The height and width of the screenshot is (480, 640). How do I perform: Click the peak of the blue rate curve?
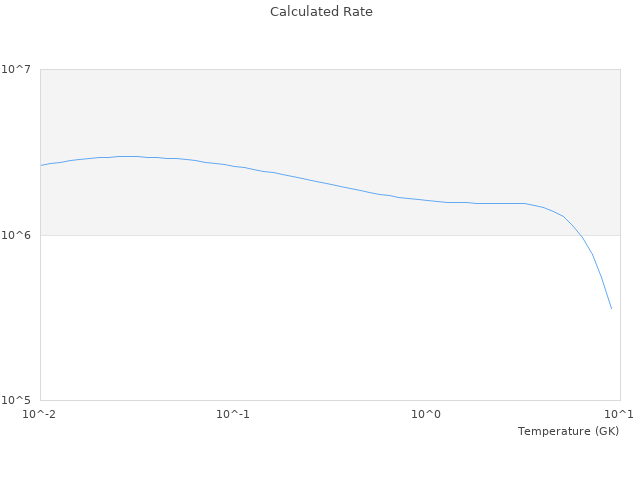click(x=127, y=156)
